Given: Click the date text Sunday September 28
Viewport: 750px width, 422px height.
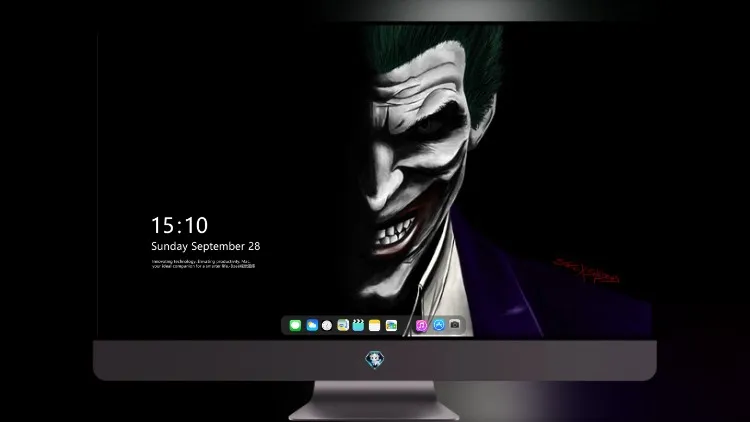Looking at the screenshot, I should (206, 246).
